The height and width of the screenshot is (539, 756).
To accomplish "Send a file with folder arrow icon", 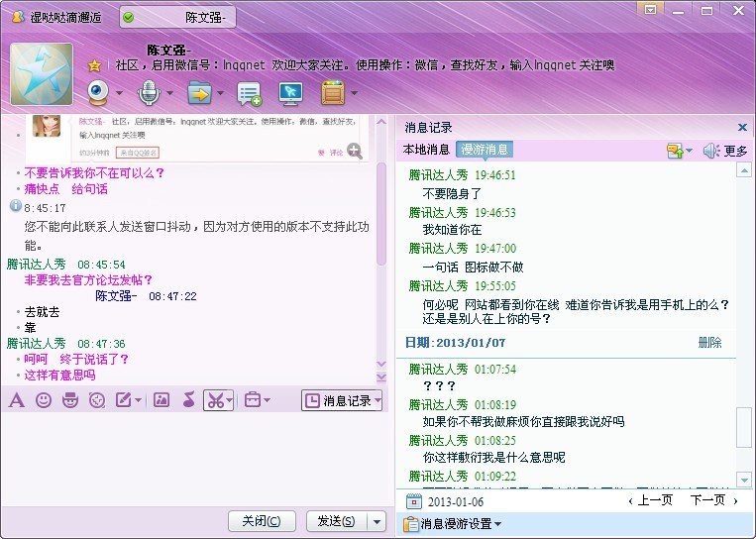I will point(199,92).
